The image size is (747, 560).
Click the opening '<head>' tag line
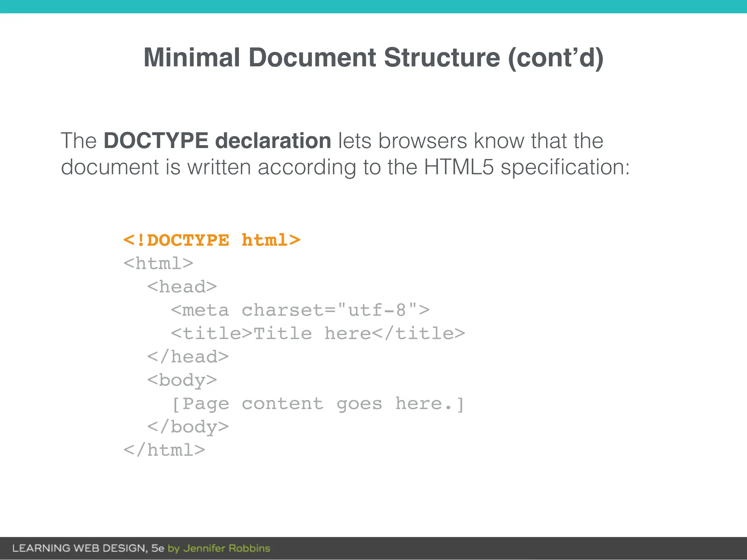click(182, 287)
